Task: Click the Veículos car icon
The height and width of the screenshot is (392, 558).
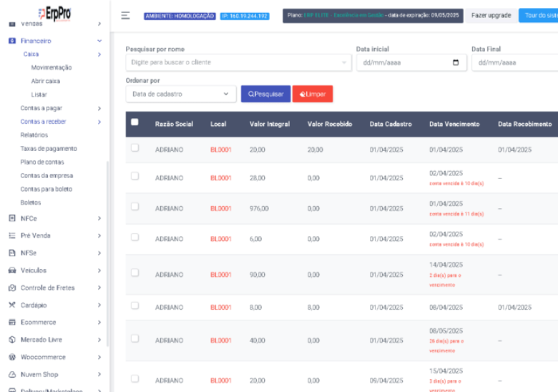Action: click(x=12, y=270)
